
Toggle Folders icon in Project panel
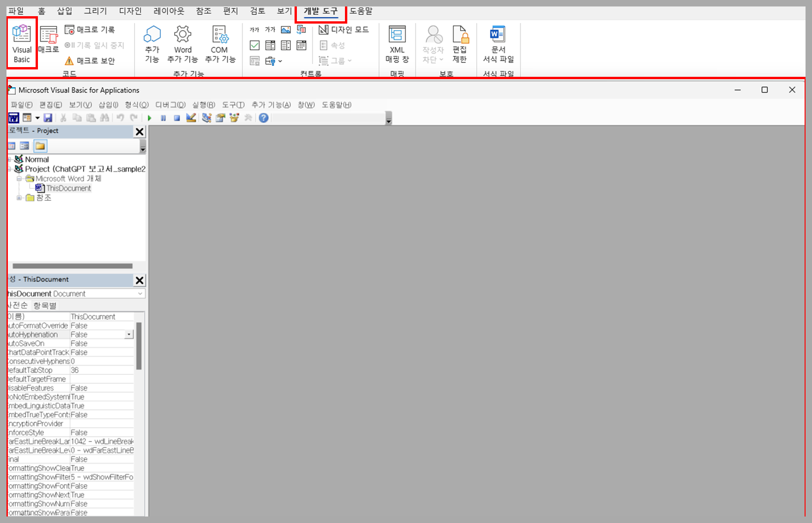point(40,146)
